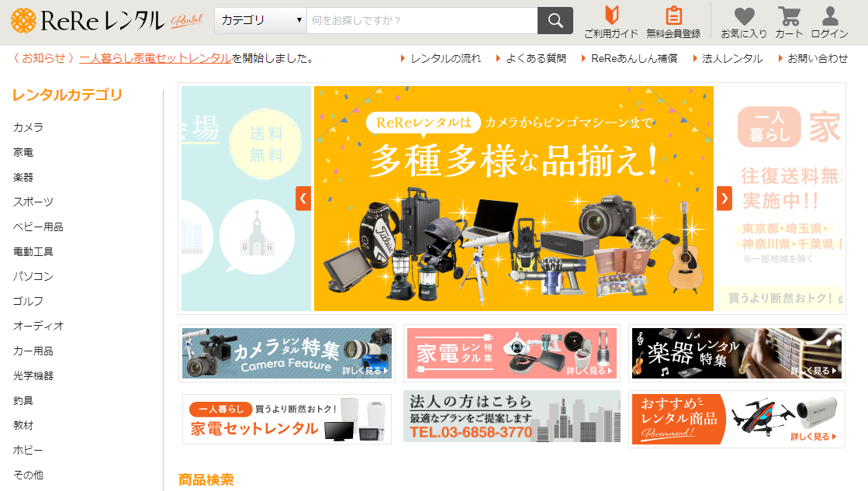Select カメラ in rental categories
Image resolution: width=868 pixels, height=491 pixels.
[x=28, y=127]
